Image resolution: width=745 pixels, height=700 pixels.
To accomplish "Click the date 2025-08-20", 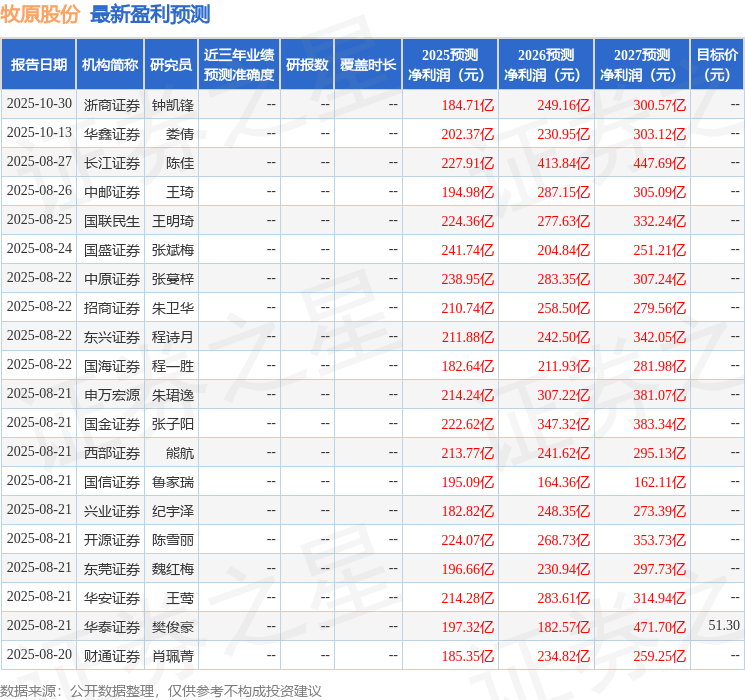I will [x=39, y=654].
